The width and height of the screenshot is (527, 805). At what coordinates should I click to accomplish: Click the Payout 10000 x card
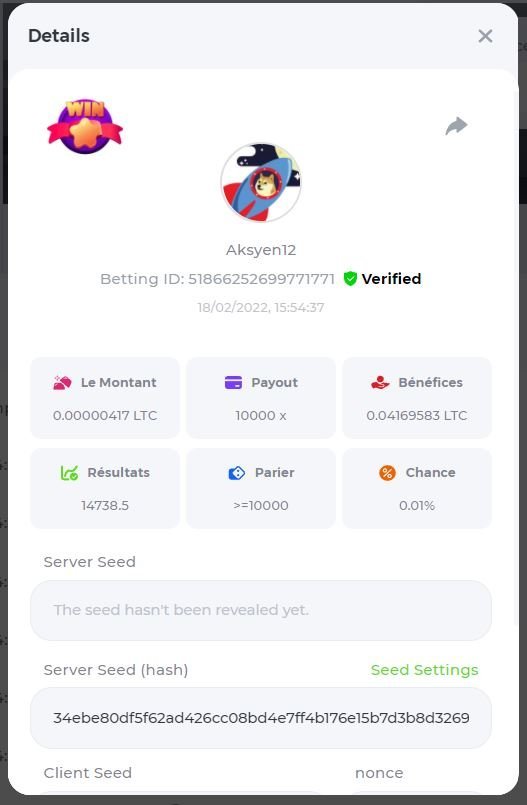(x=261, y=398)
